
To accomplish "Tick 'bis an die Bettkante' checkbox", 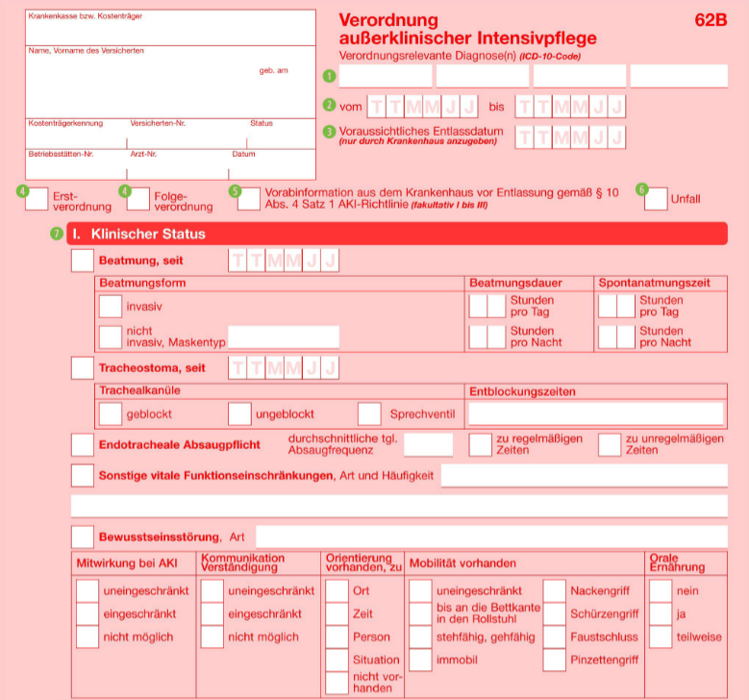I will click(x=420, y=613).
